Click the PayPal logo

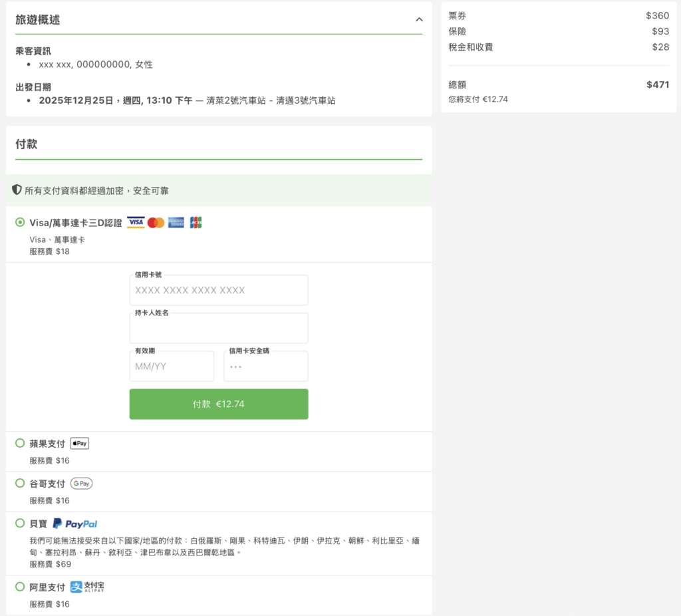(x=74, y=524)
